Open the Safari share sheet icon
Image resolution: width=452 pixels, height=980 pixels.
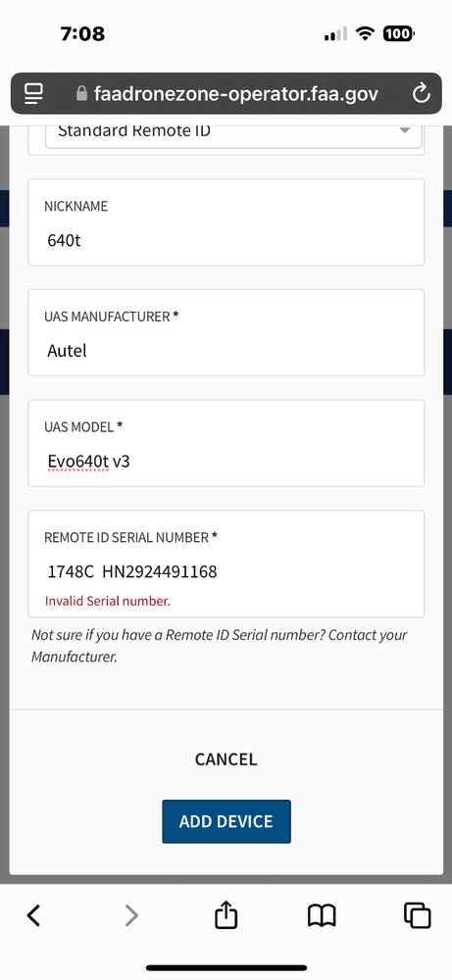[x=226, y=914]
